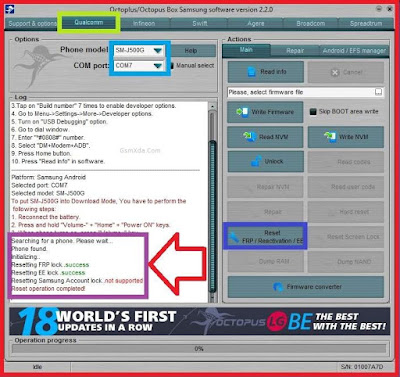
Task: Click the Octoplus app icon in title bar
Action: (x=10, y=9)
